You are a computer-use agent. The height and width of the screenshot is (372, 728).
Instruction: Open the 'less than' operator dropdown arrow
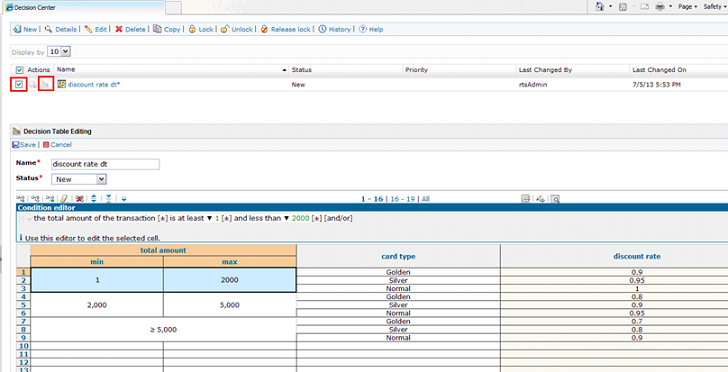click(x=286, y=218)
